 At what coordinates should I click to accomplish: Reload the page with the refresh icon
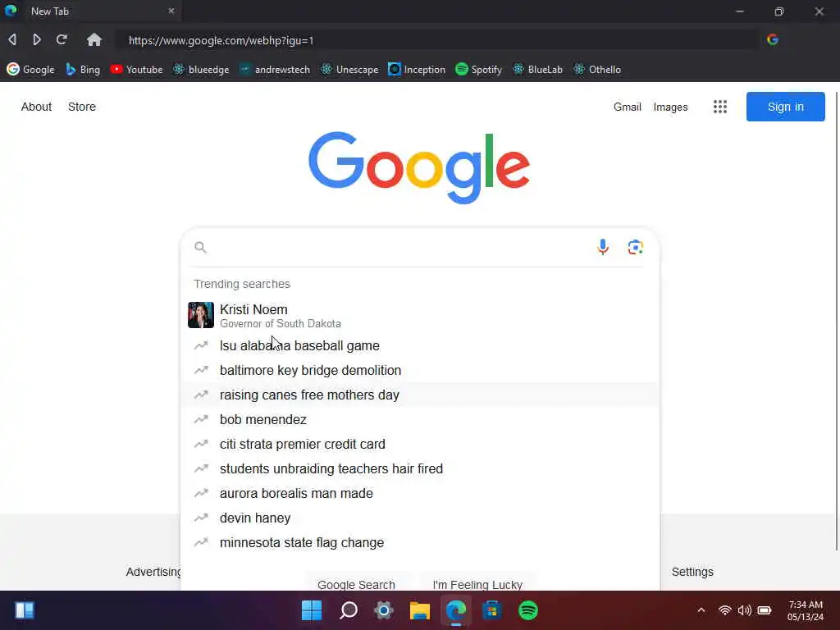coord(62,39)
